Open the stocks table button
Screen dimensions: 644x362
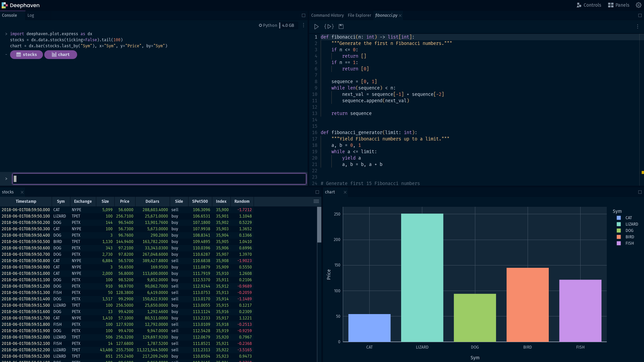(x=26, y=55)
